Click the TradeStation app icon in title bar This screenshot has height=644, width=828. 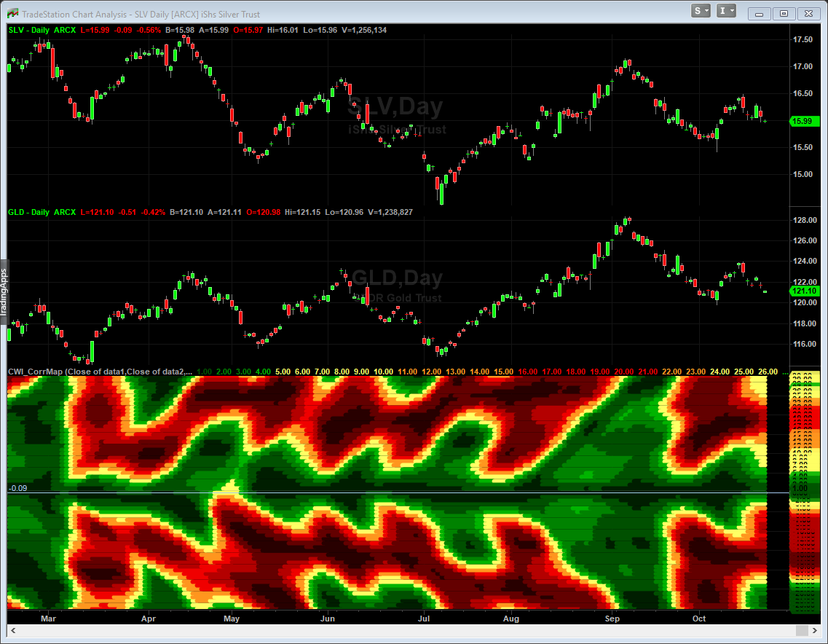[12, 14]
